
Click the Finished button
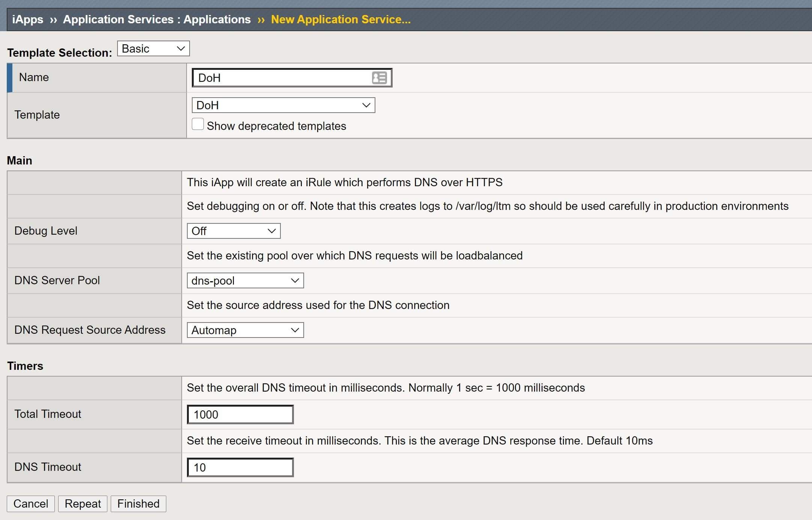click(x=138, y=503)
